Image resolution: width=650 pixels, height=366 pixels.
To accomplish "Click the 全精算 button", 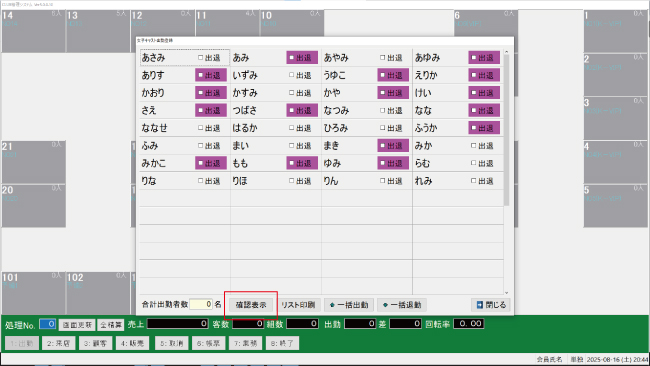I will 111,325.
